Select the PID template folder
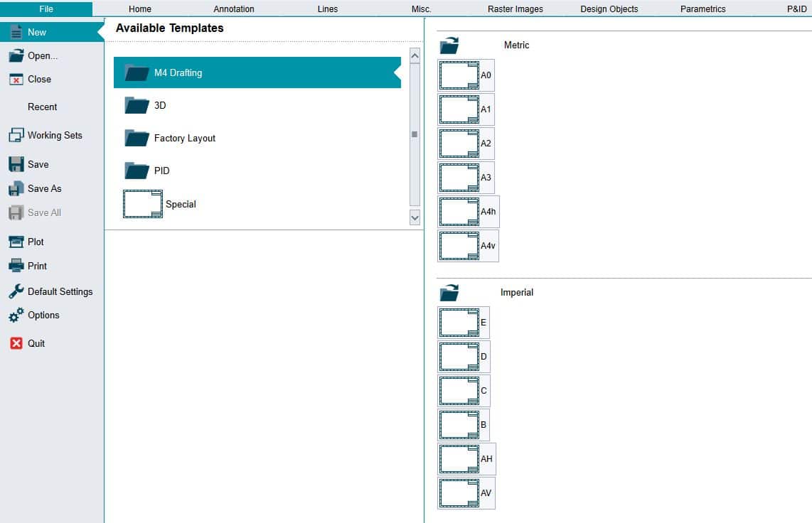Image resolution: width=812 pixels, height=523 pixels. (x=161, y=171)
